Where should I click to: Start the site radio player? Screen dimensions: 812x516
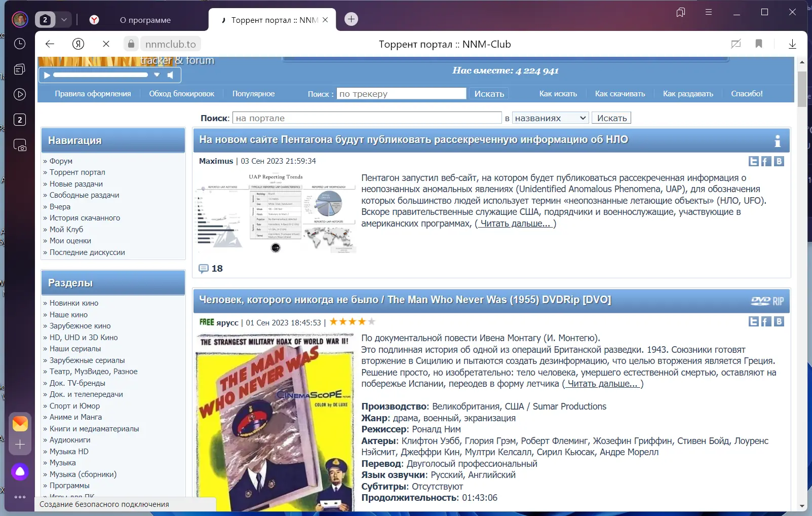point(47,75)
